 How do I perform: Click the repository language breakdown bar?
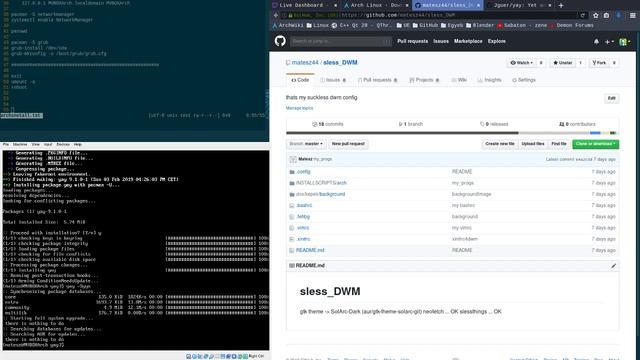pyautogui.click(x=452, y=133)
